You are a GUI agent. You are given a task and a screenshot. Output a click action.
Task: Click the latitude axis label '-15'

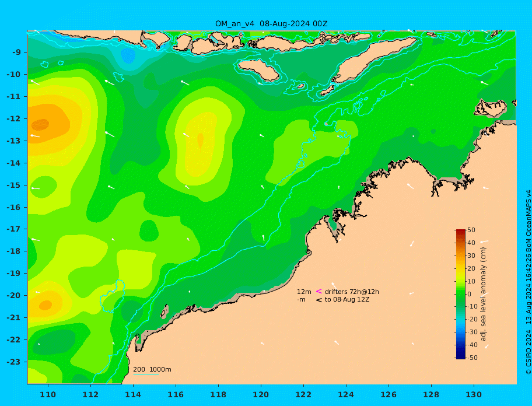pyautogui.click(x=13, y=185)
